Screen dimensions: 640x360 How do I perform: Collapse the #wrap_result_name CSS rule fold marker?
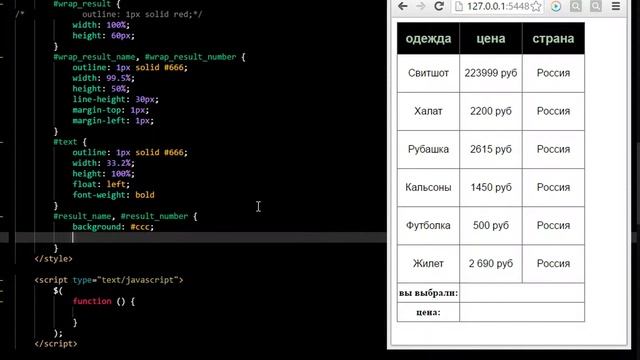[x=2, y=57]
